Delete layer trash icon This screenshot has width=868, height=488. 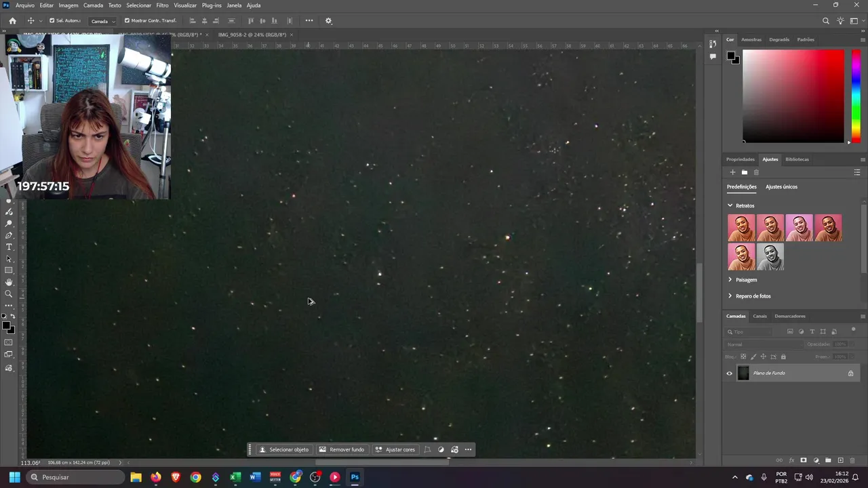852,460
